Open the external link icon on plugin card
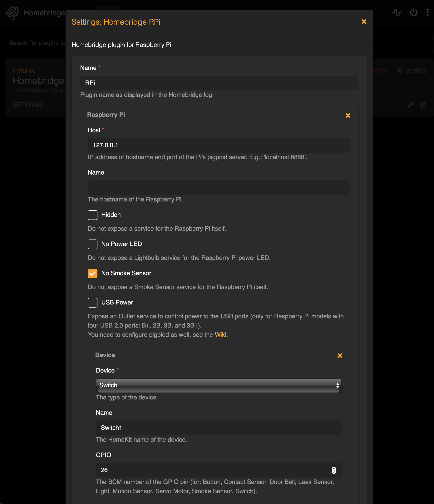The width and height of the screenshot is (434, 504). click(423, 105)
